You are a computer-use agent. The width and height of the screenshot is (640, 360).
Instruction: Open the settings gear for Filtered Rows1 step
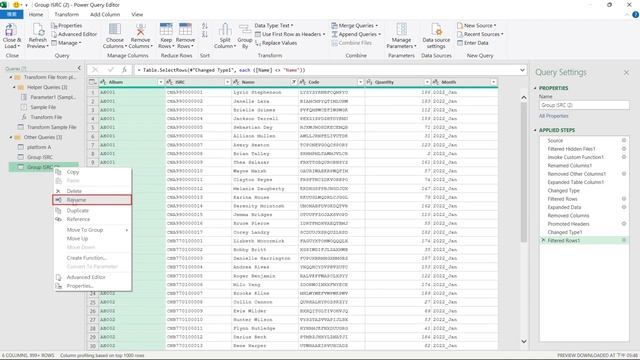pos(624,240)
